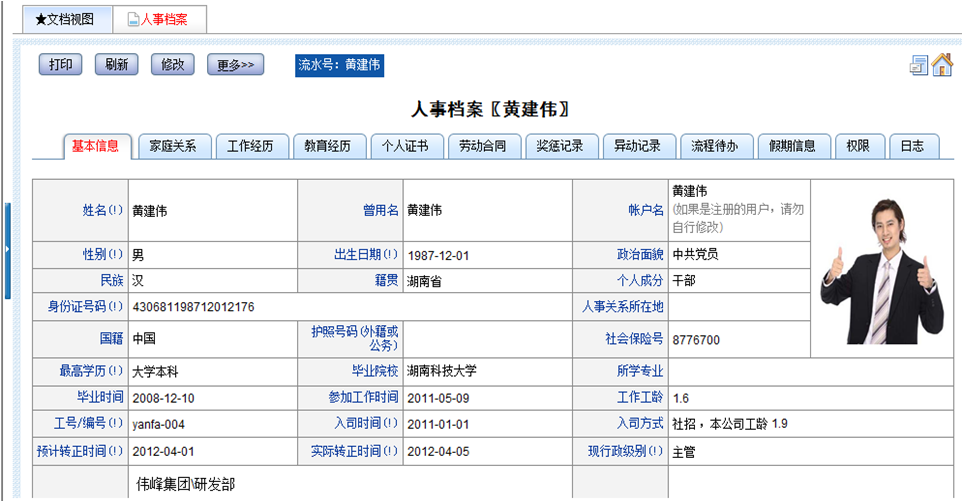Switch to the ★文档视图 tab

coord(66,20)
